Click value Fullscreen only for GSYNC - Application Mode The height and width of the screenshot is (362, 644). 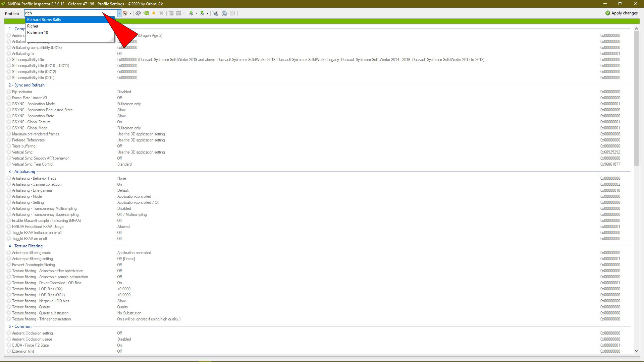coord(129,104)
